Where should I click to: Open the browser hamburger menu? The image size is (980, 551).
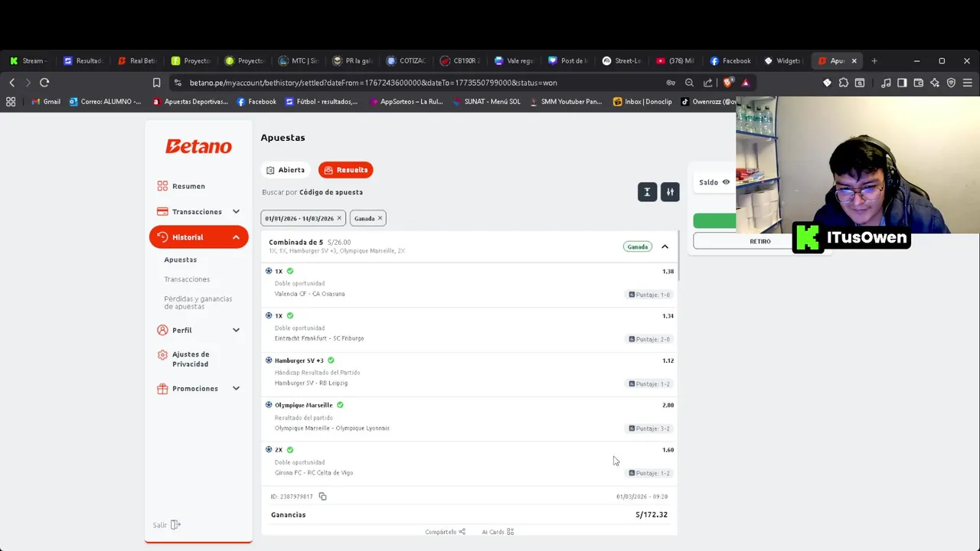point(967,83)
